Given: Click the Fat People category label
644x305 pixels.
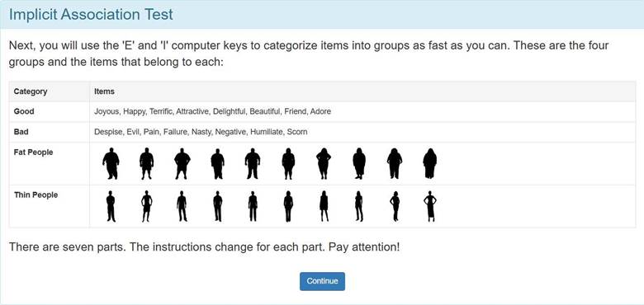Looking at the screenshot, I should coord(33,152).
